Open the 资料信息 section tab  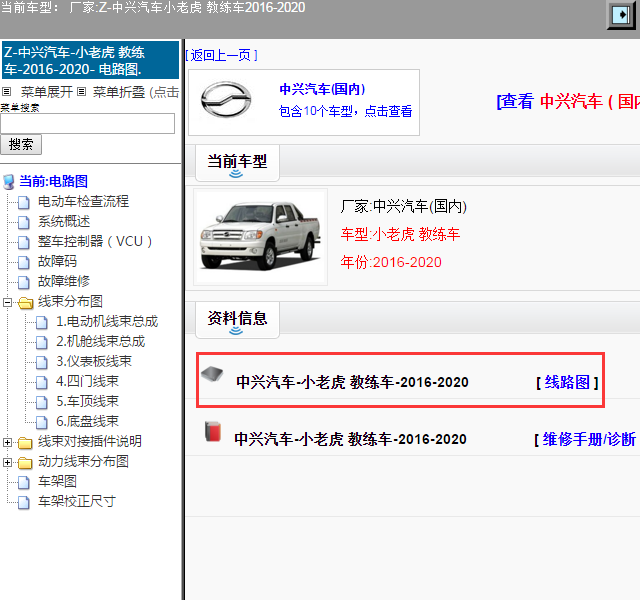click(237, 320)
